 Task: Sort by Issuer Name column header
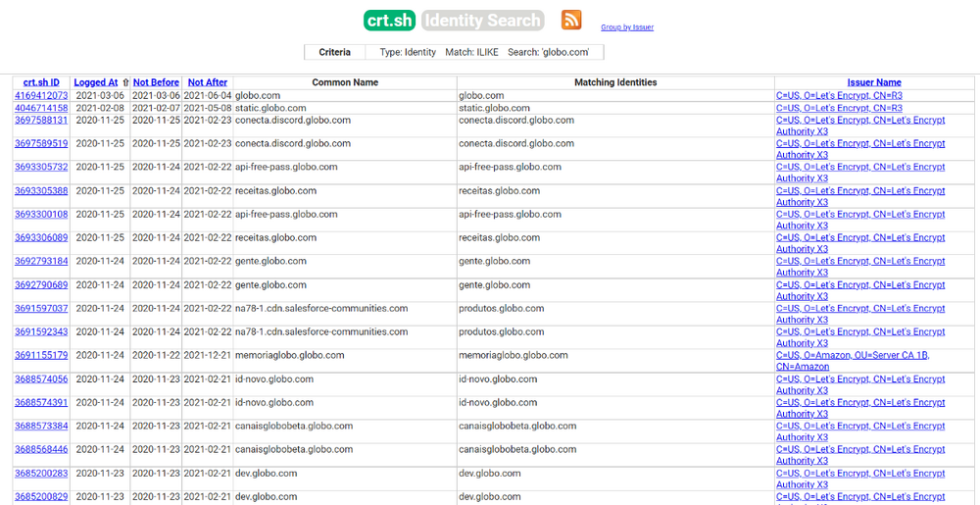tap(874, 82)
